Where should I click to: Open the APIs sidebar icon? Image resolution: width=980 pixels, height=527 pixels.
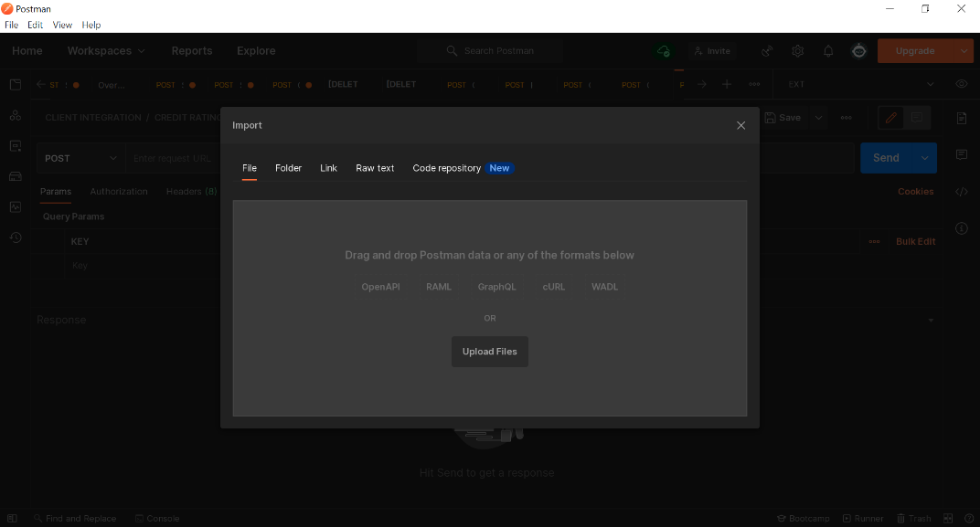(x=16, y=115)
